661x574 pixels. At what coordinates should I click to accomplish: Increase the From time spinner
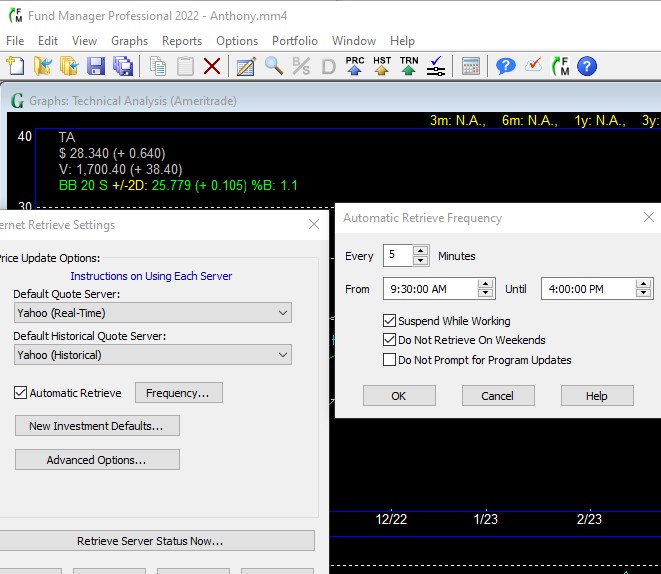tap(486, 284)
